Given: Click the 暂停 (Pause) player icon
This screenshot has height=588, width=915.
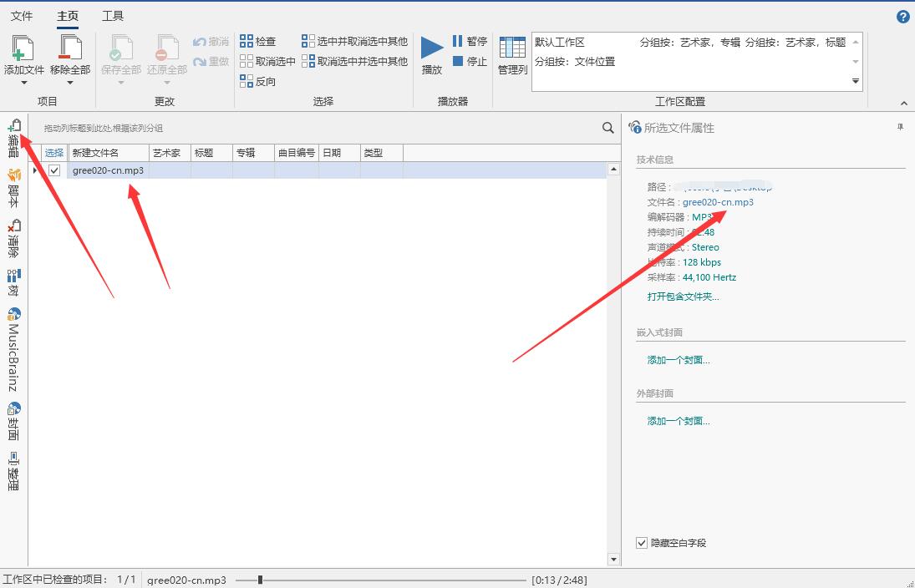Looking at the screenshot, I should 458,41.
